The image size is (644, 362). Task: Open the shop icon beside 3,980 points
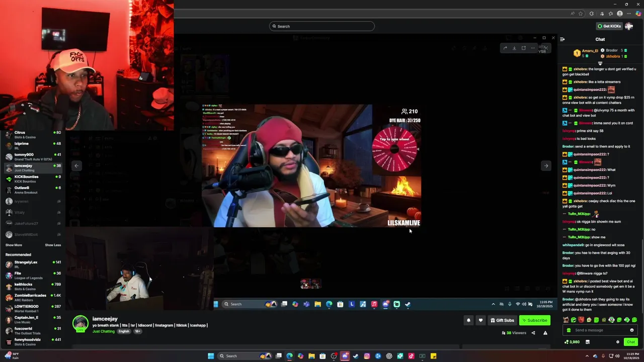click(587, 342)
